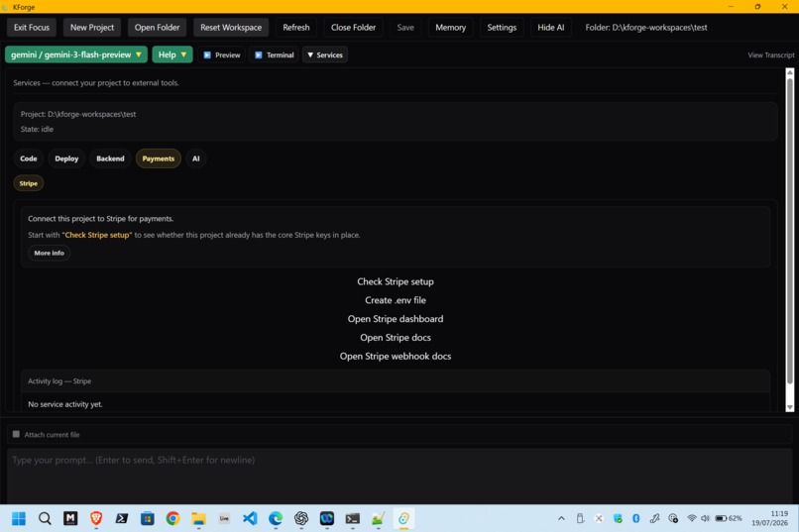Click New Project button

point(92,28)
